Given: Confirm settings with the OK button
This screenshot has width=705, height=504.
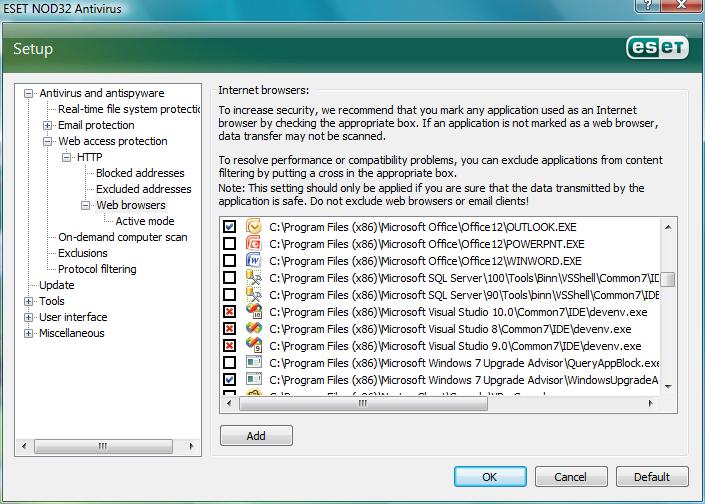Looking at the screenshot, I should click(490, 477).
